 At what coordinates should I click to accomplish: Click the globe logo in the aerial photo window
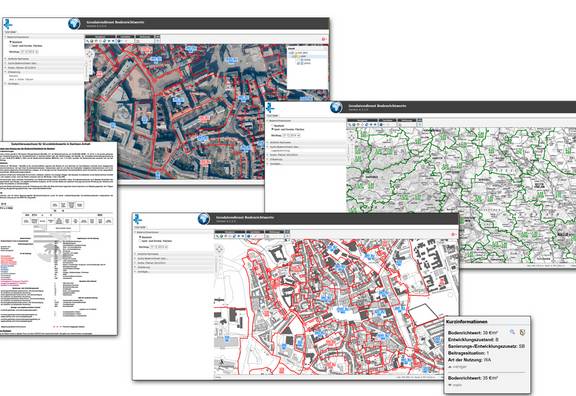[74, 24]
